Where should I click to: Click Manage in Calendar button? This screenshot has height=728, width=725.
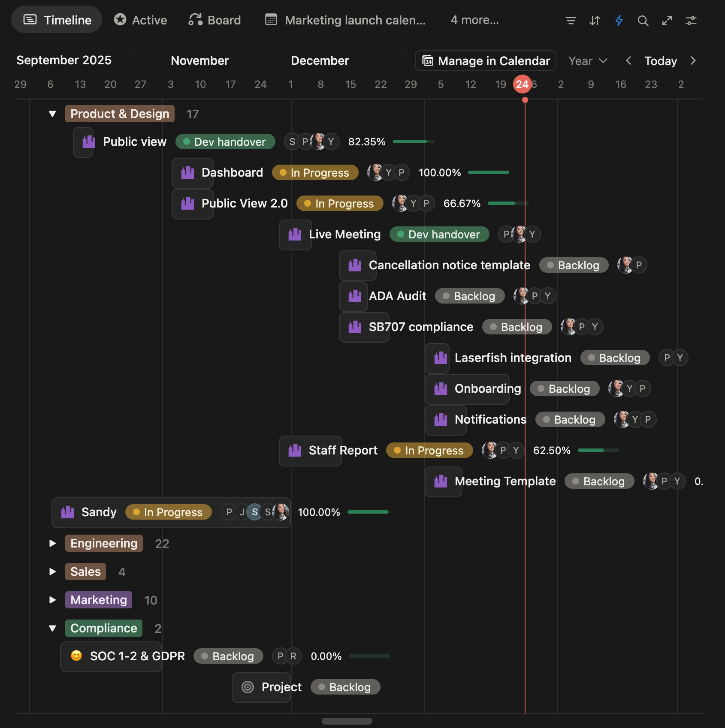coord(486,61)
